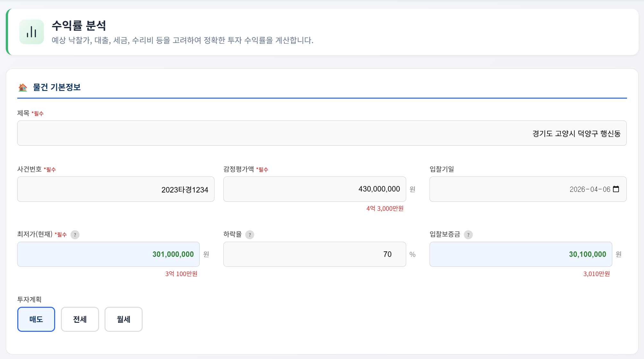Open the help icon next to 최저가(현재)

point(75,235)
